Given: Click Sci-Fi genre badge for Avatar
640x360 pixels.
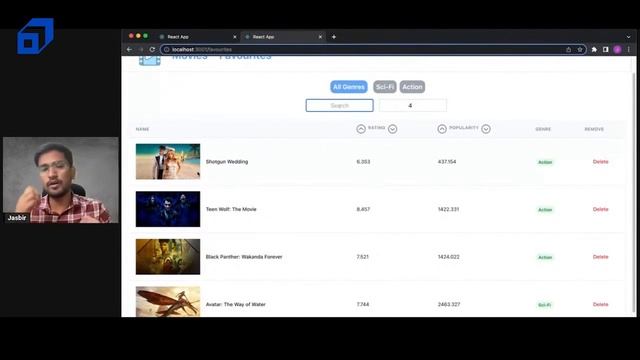Looking at the screenshot, I should click(544, 305).
